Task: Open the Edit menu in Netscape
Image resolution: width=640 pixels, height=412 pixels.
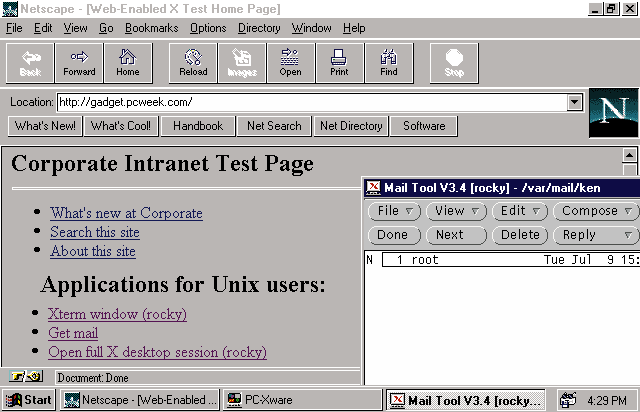Action: coord(43,28)
